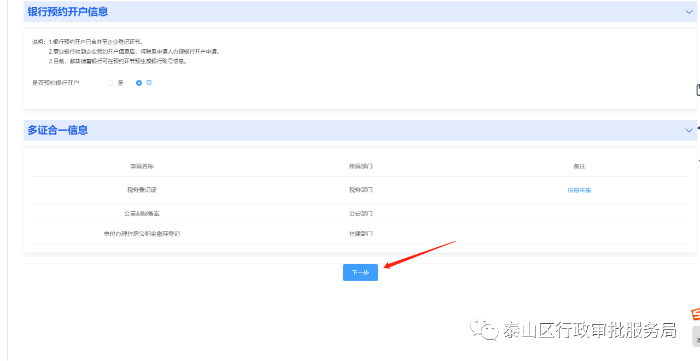Viewport: 700px width, 361px height.
Task: Click the 银行预约开户信息 section header
Action: [360, 12]
